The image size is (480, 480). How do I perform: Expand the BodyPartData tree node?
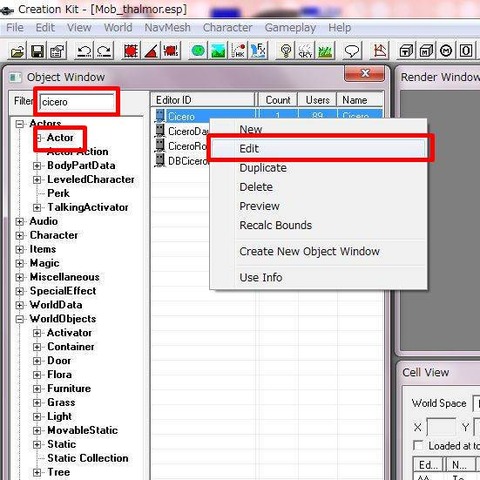click(x=37, y=166)
